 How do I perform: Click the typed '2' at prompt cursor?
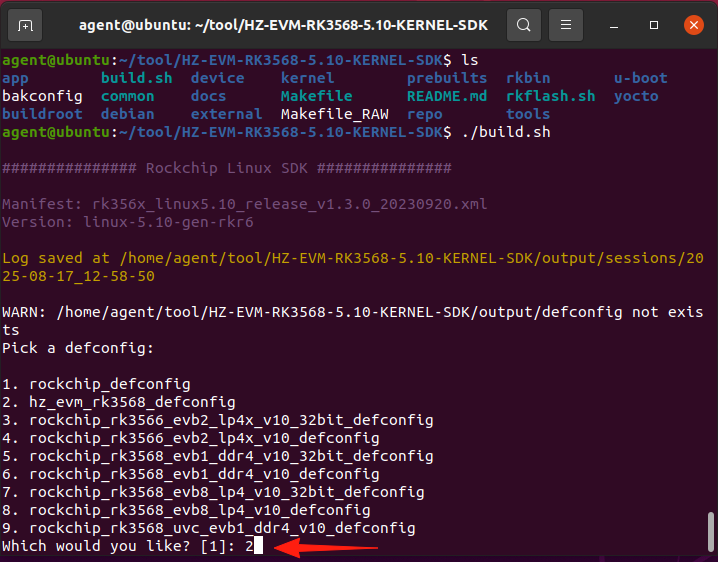249,546
